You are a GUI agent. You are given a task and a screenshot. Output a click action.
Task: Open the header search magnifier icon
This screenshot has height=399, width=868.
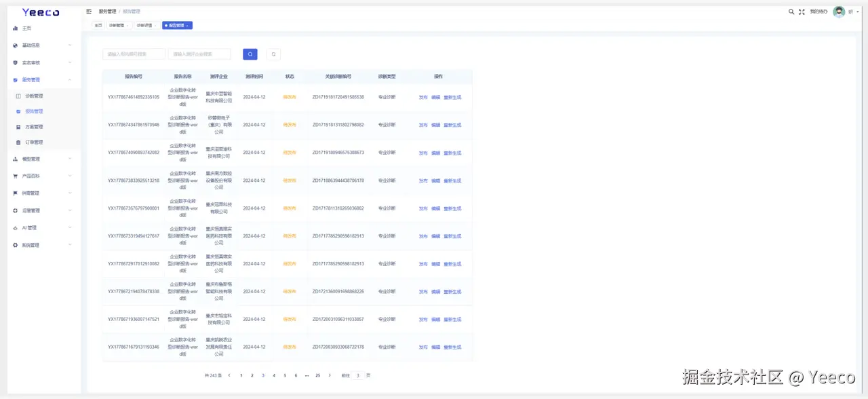(x=791, y=12)
